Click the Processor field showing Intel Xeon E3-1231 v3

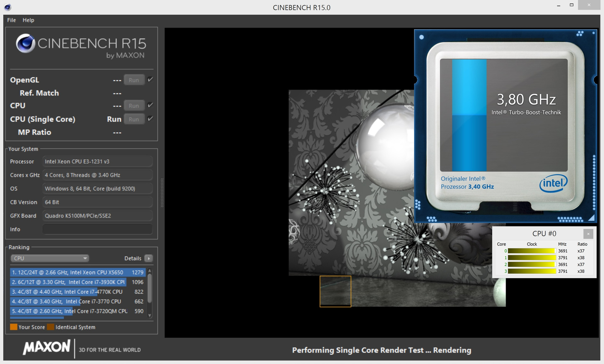[x=98, y=161]
